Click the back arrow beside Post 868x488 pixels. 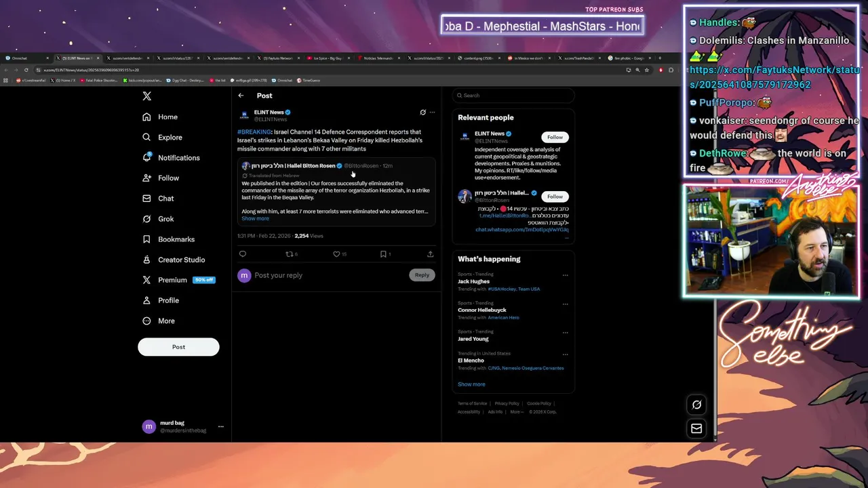tap(241, 96)
